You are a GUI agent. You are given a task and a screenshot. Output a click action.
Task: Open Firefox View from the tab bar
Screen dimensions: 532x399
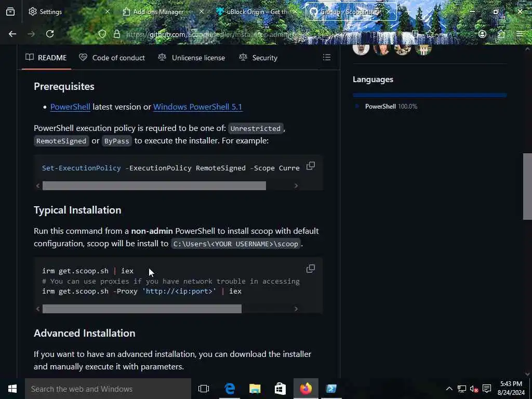10,11
